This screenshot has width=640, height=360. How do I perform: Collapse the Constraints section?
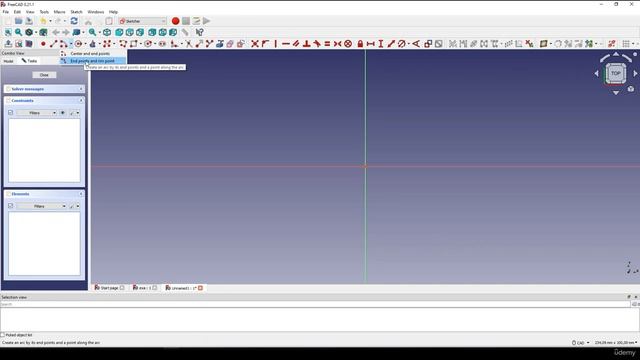tap(81, 100)
